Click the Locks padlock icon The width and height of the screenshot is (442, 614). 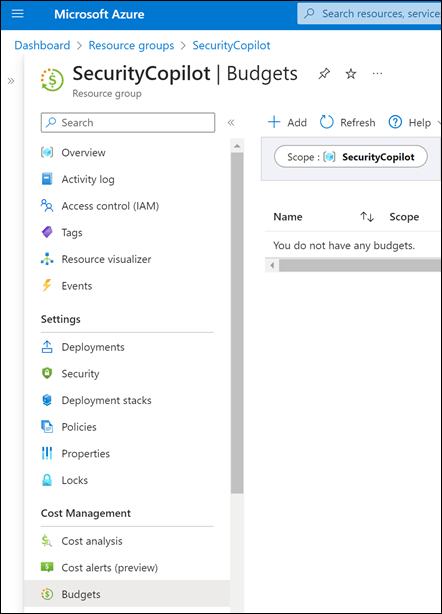click(x=47, y=480)
